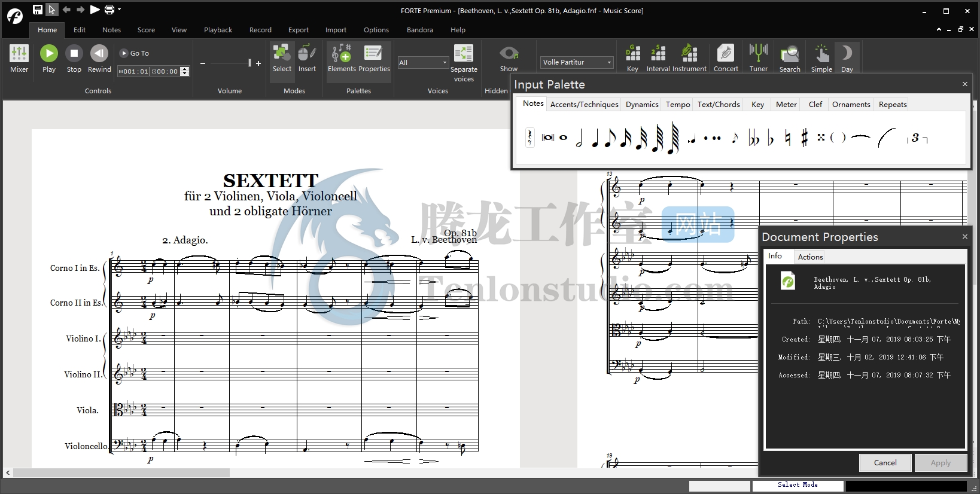The image size is (980, 494).
Task: Select the eighth note in the Input Palette
Action: (x=610, y=138)
